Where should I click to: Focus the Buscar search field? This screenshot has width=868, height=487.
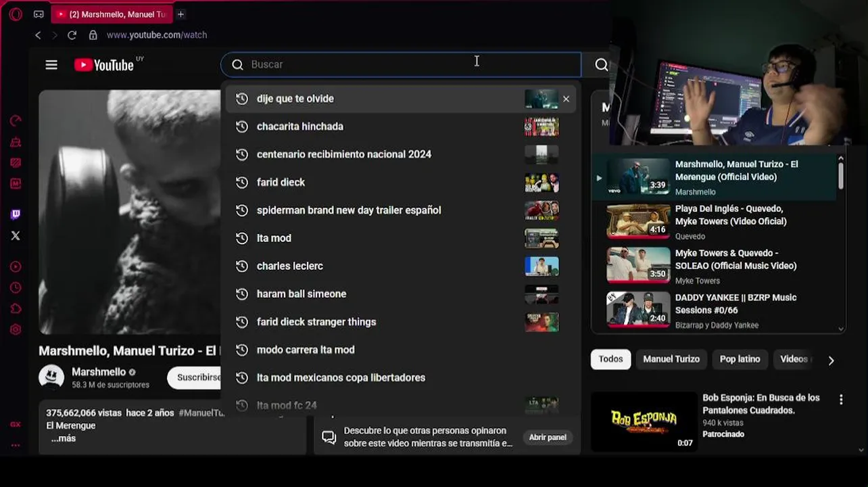pyautogui.click(x=401, y=64)
